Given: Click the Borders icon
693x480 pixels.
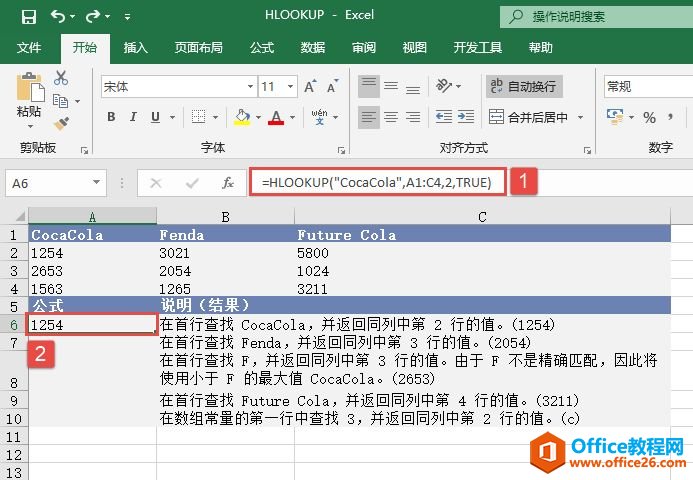Looking at the screenshot, I should click(x=198, y=117).
